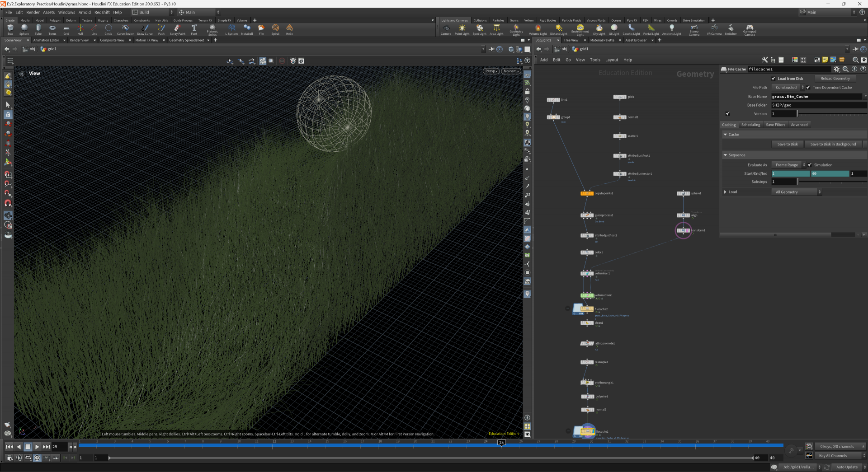Viewport: 868px width, 472px height.
Task: Collapse the Sequence section
Action: [726, 155]
